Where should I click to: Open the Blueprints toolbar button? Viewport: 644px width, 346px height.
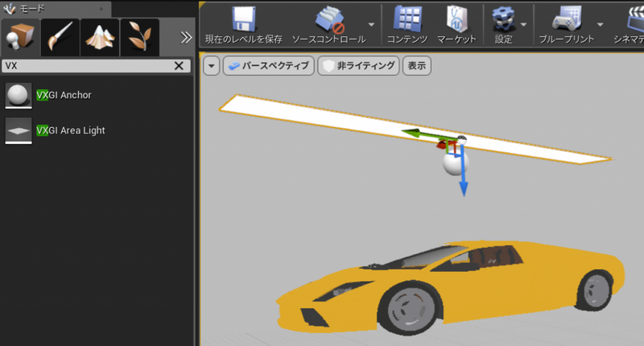(x=567, y=25)
